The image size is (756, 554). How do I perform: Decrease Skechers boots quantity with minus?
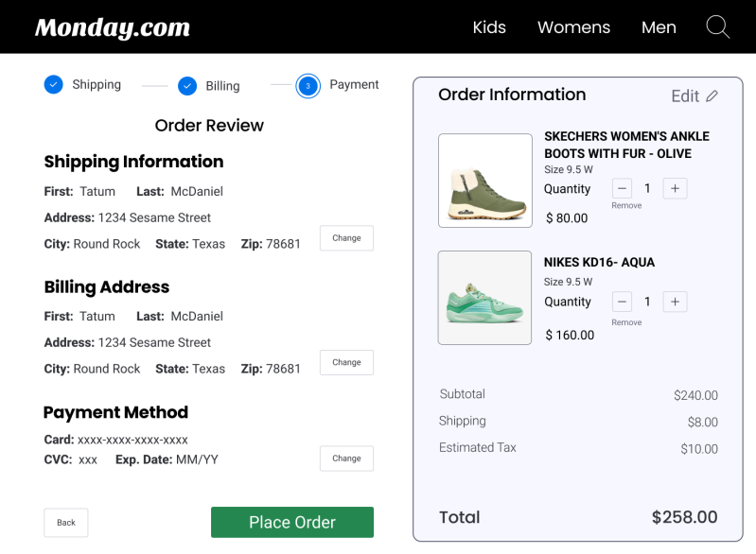point(622,188)
